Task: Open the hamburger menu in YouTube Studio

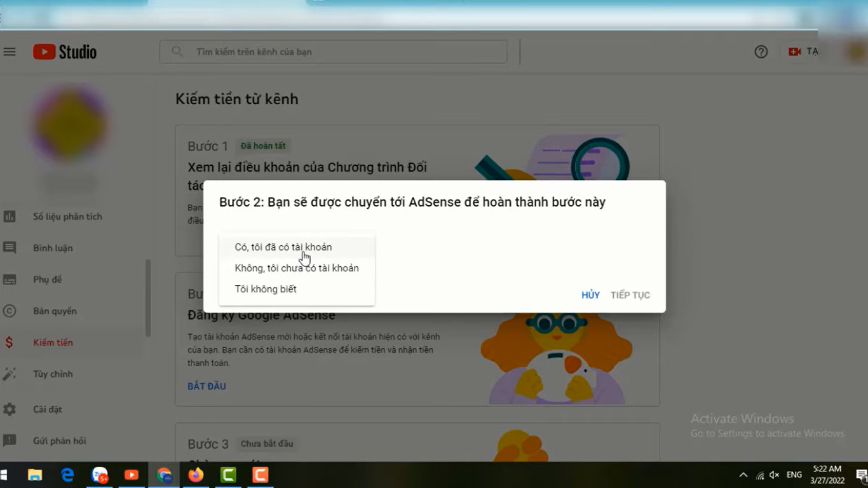Action: coord(10,51)
